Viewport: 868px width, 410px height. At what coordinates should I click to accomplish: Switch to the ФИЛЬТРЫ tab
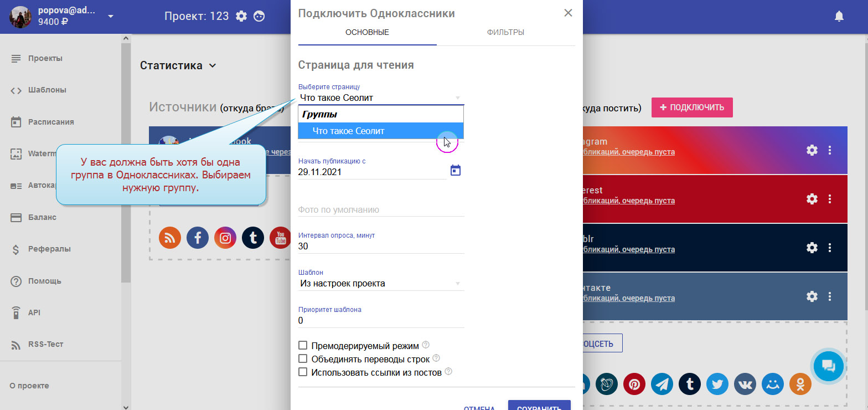(x=505, y=32)
